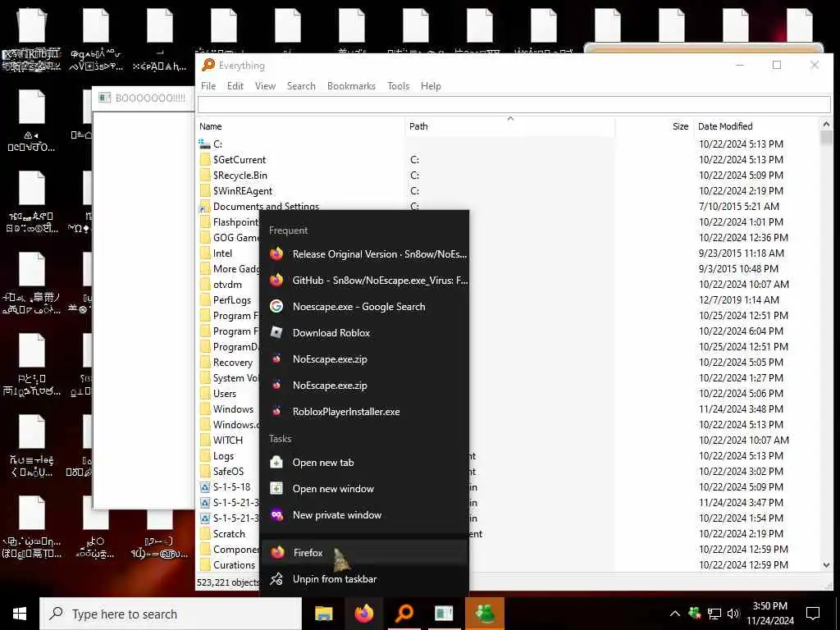Click the C: drive icon in the results

[204, 144]
